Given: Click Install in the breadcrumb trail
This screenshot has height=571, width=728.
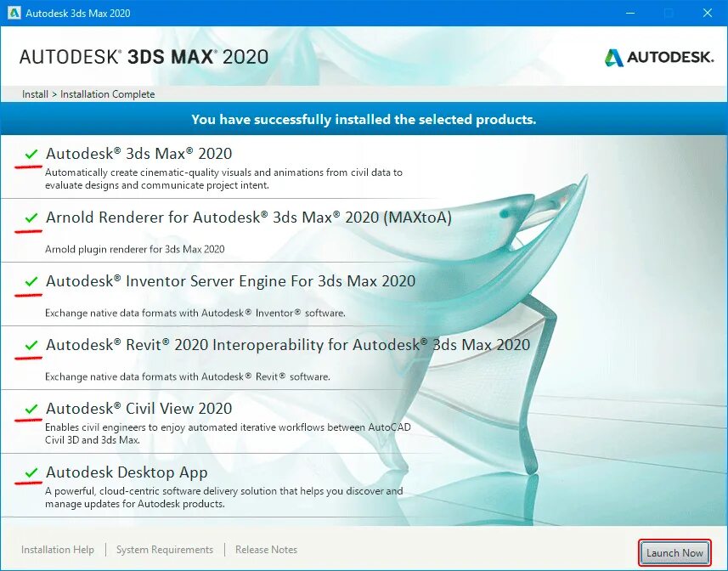Looking at the screenshot, I should pos(34,94).
